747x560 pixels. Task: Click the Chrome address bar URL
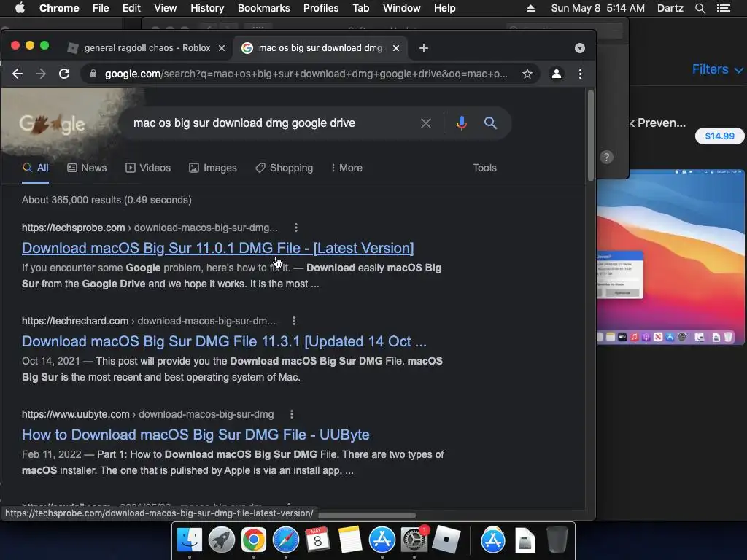pyautogui.click(x=306, y=74)
